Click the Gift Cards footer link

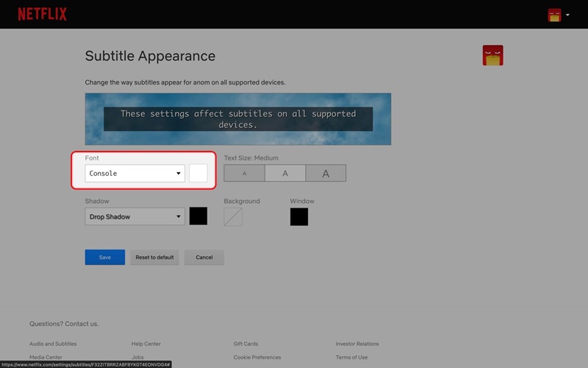(x=246, y=344)
